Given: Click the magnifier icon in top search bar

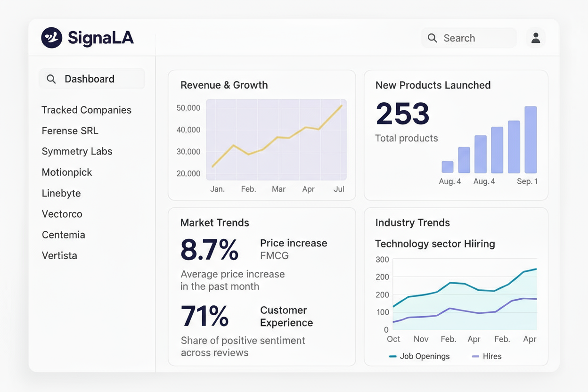Looking at the screenshot, I should point(432,38).
